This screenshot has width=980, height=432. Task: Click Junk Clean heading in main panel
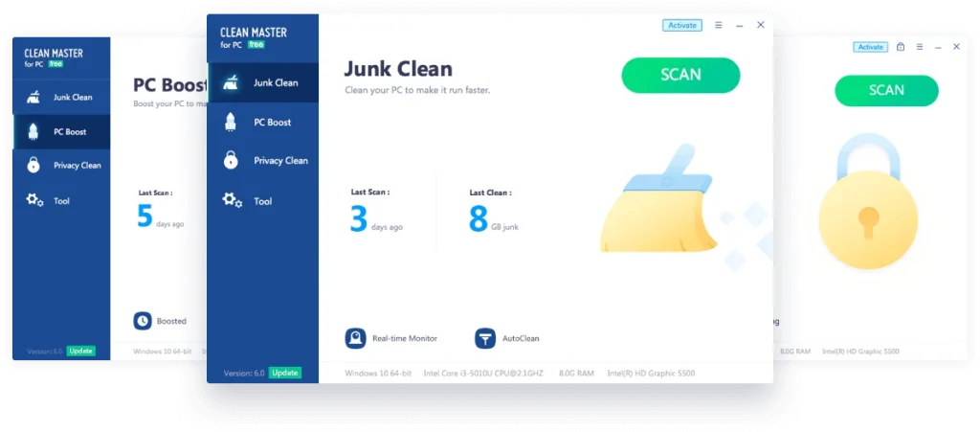398,68
